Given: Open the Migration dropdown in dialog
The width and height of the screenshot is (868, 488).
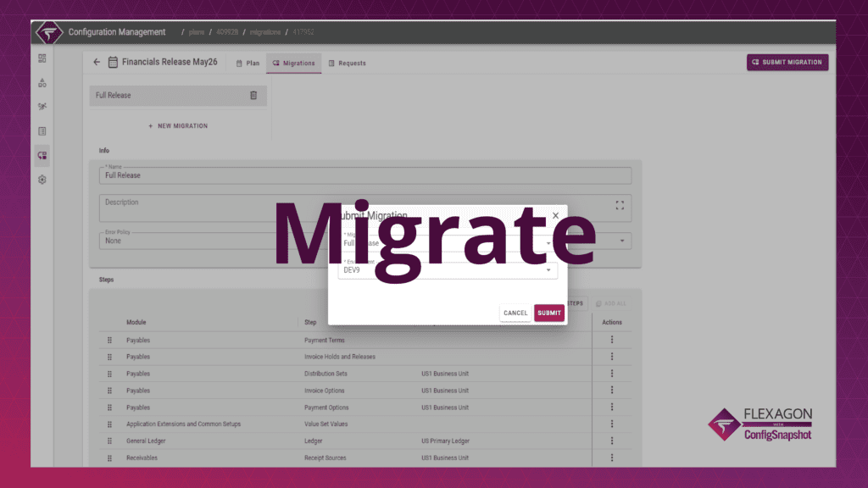Looking at the screenshot, I should [x=448, y=242].
